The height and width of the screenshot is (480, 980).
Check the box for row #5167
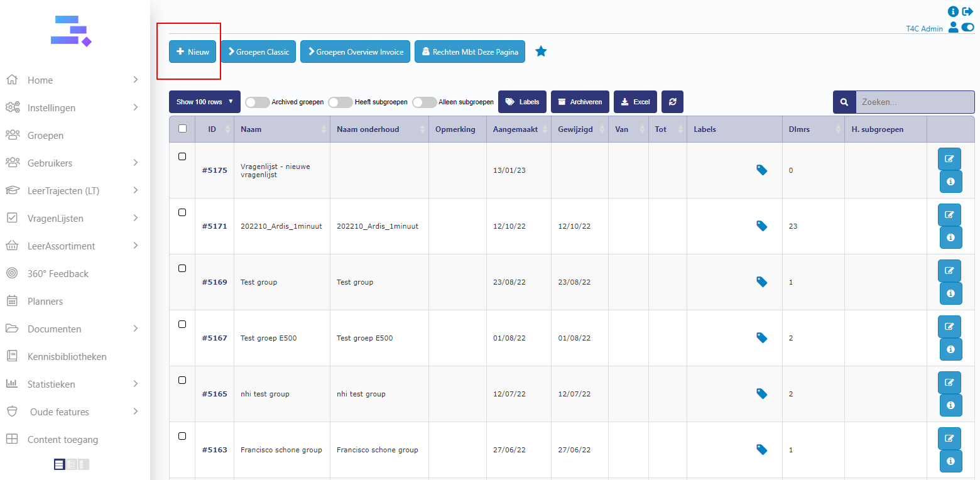182,324
